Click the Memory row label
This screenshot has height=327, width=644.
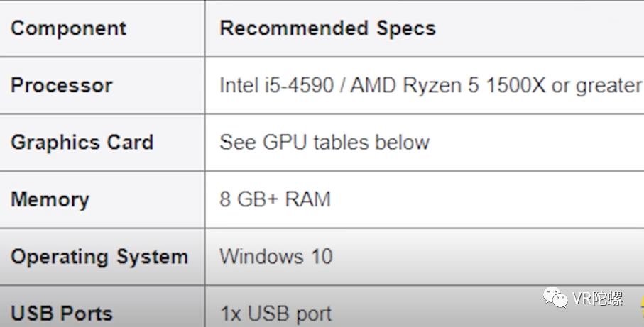[x=50, y=200]
